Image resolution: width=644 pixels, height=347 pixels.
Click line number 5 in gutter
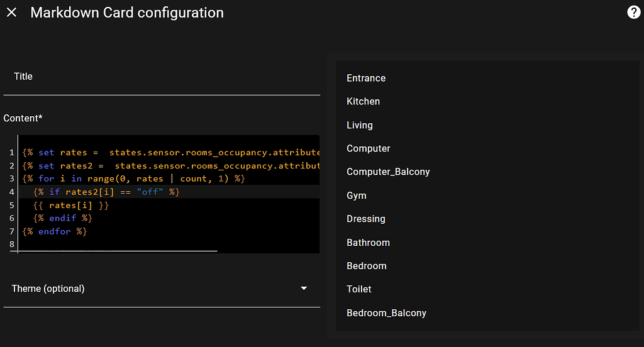click(12, 205)
